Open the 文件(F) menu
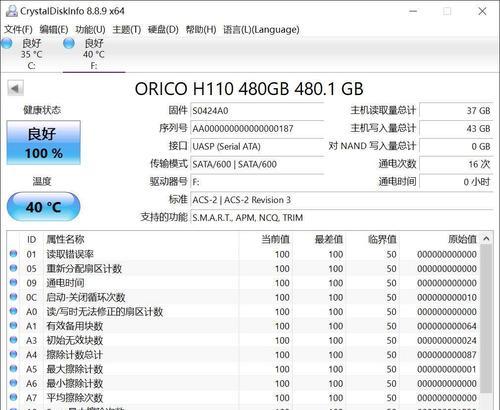500x410 pixels. 18,30
